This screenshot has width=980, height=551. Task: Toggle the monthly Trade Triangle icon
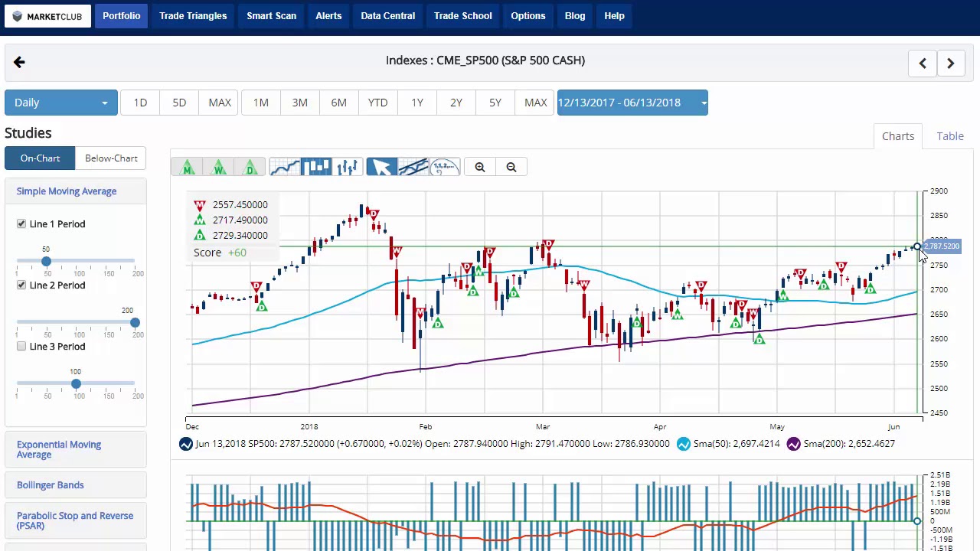[187, 167]
